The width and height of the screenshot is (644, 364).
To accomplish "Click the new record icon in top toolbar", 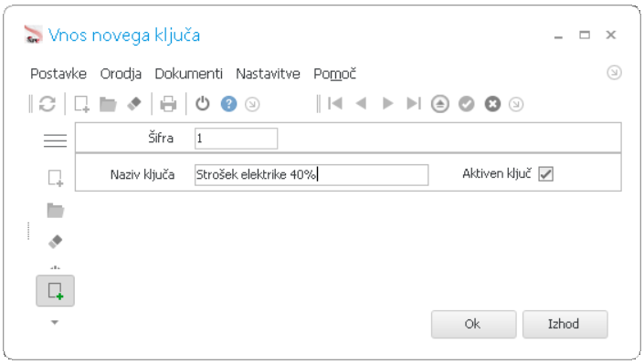I will (x=81, y=104).
